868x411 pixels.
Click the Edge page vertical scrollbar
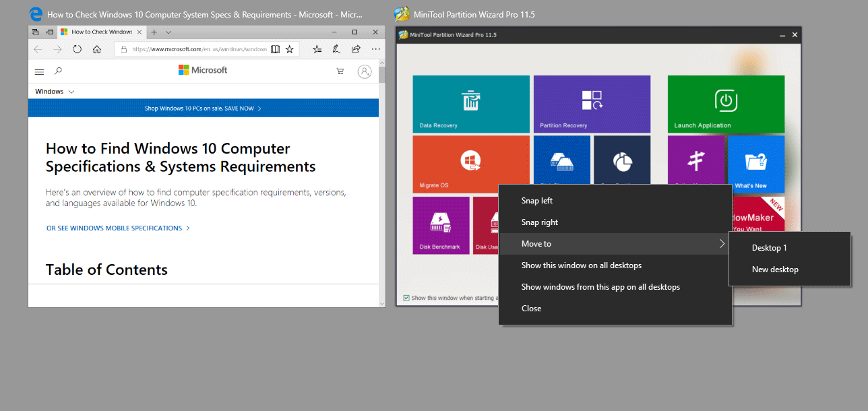(382, 183)
